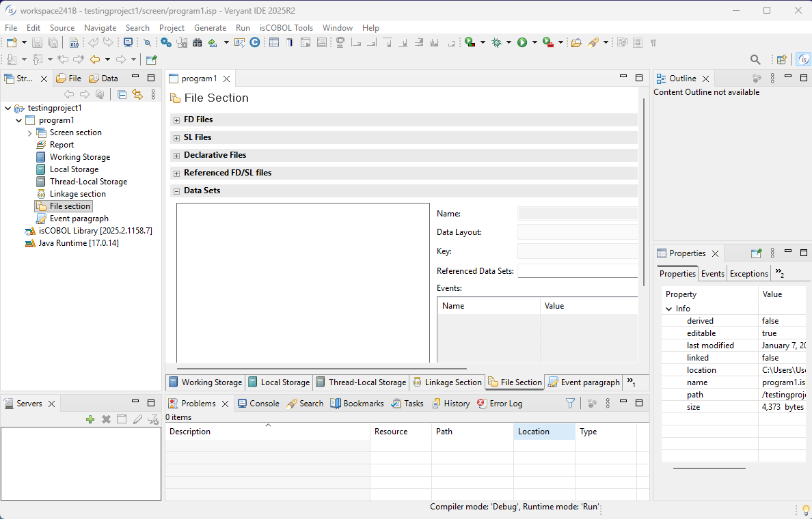Toggle pin editor icon in toolbar
This screenshot has height=519, width=812.
(x=152, y=60)
